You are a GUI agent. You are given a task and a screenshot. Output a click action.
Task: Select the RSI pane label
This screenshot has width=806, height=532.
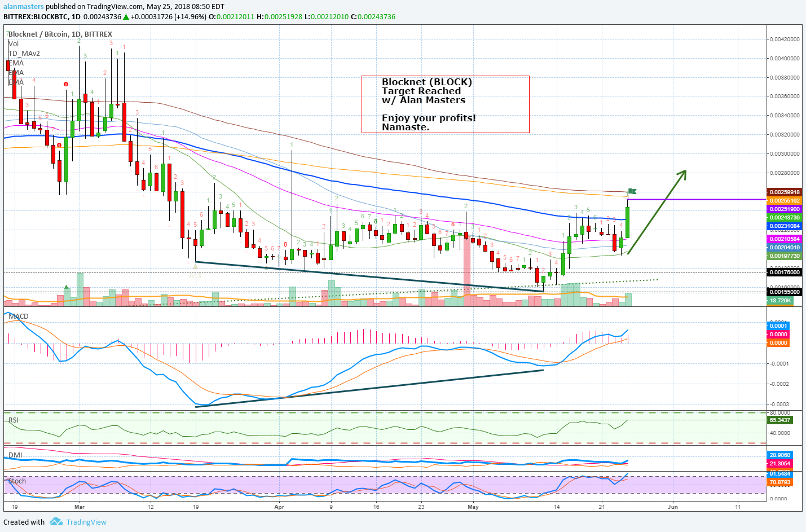pos(14,420)
